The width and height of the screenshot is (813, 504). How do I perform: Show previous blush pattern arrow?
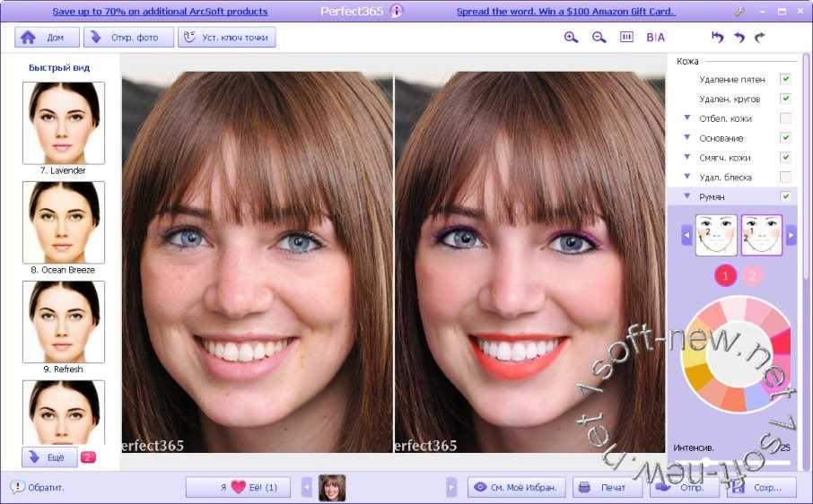point(686,235)
